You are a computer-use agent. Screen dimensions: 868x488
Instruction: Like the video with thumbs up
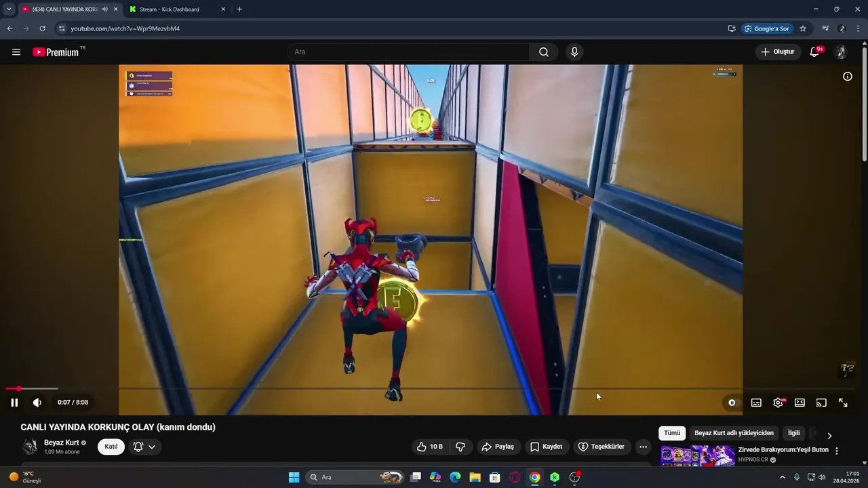429,447
